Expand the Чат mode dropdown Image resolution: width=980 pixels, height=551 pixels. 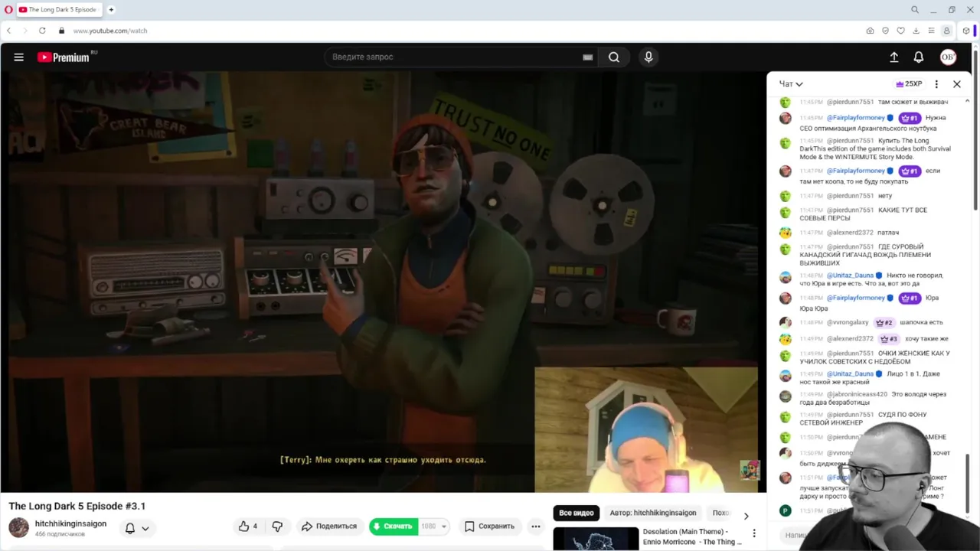(x=791, y=84)
